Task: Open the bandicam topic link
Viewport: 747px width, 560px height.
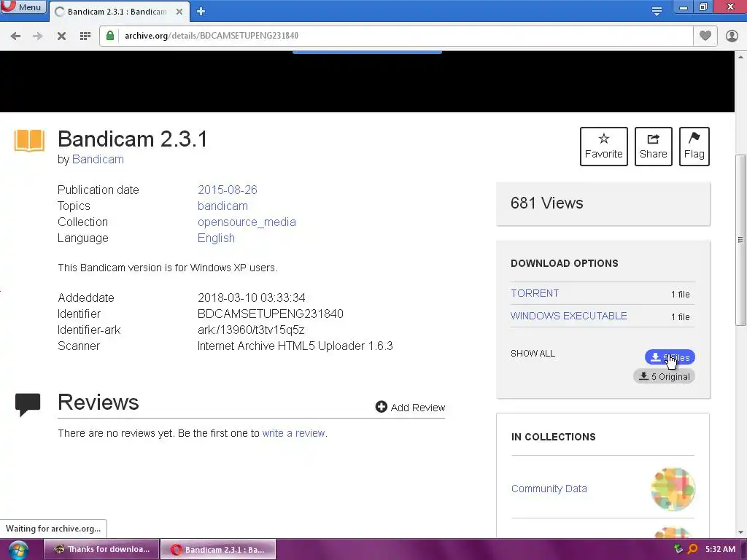Action: click(222, 206)
